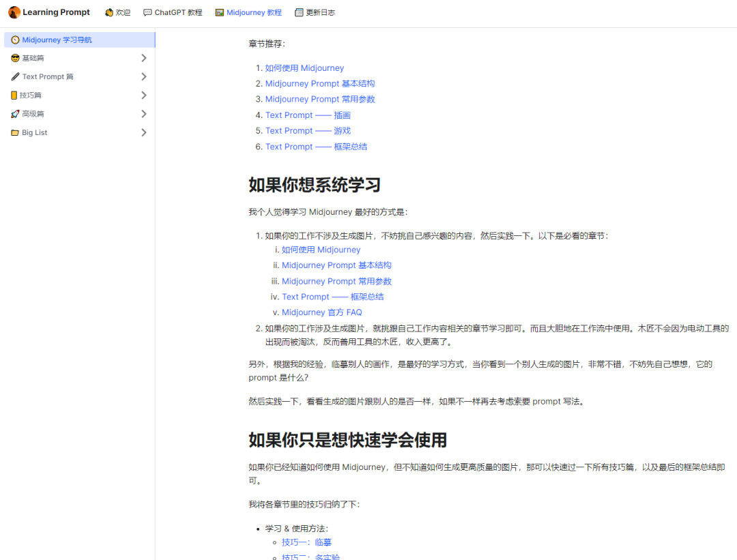Select 技巧篇 label in sidebar
Screen dimensions: 737x560
click(x=31, y=95)
